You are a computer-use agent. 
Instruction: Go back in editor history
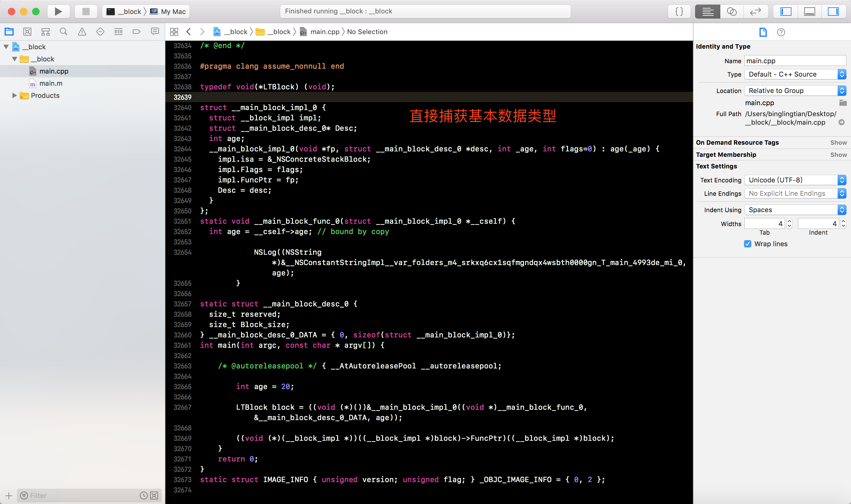189,32
